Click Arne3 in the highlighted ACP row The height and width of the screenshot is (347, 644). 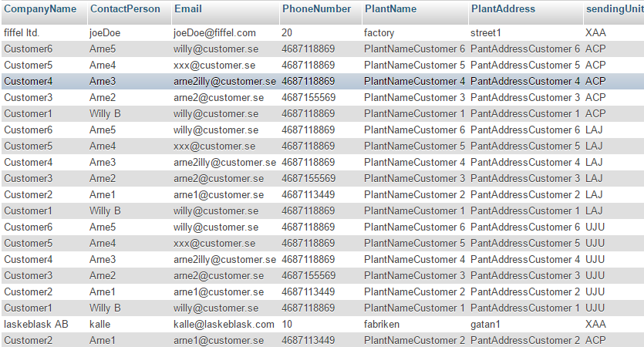(x=103, y=81)
